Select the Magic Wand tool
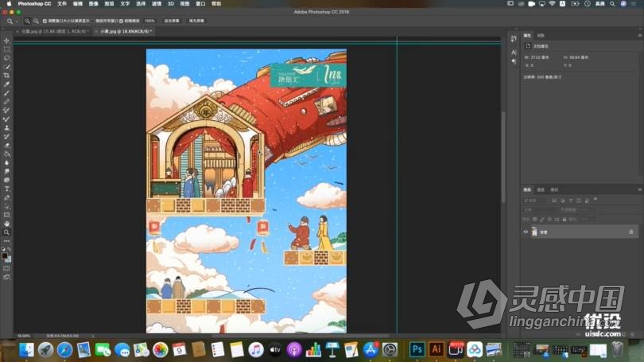This screenshot has width=644, height=362. coord(6,67)
